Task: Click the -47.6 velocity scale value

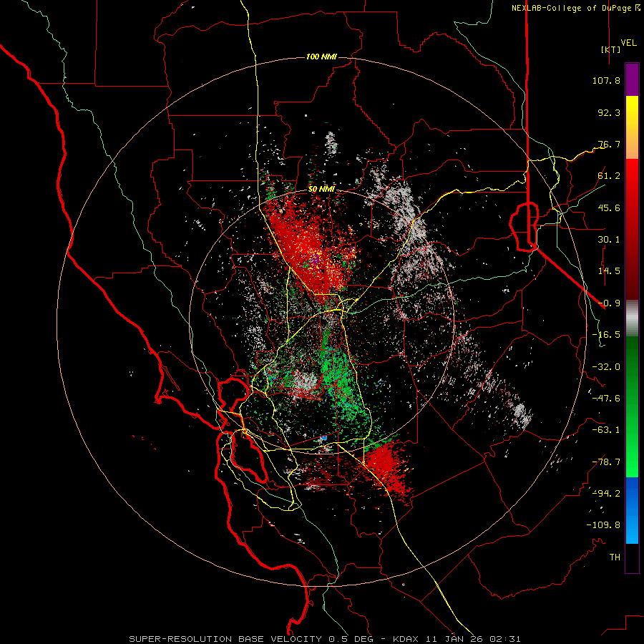Action: (x=606, y=399)
